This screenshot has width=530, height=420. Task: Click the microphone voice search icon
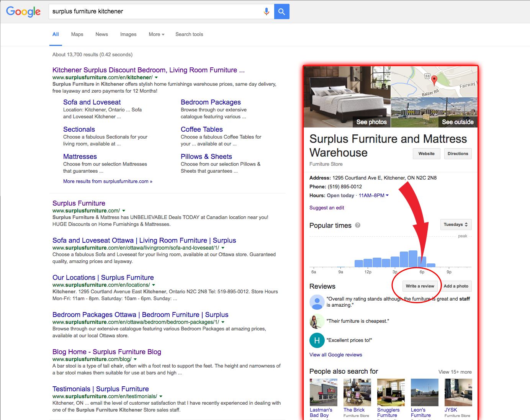point(267,11)
